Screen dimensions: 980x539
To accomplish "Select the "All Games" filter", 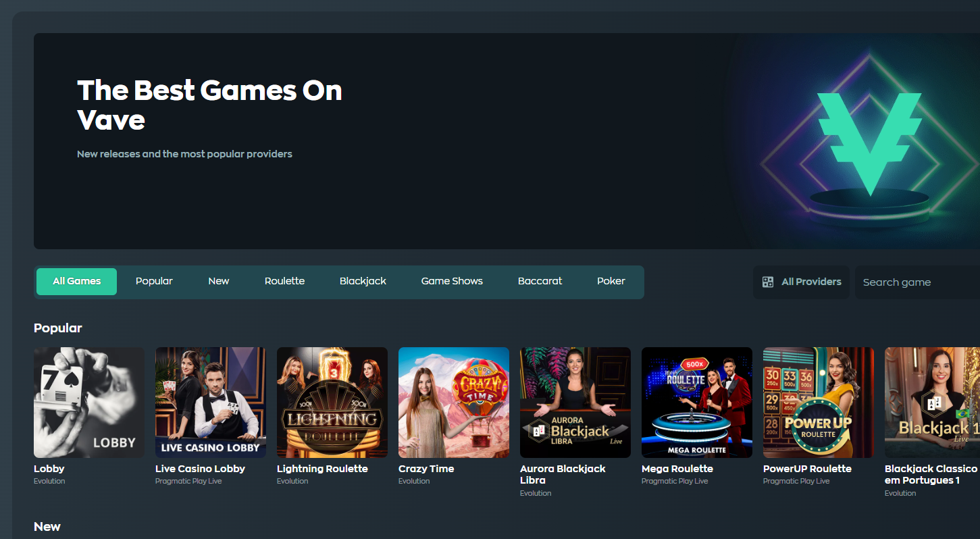I will click(x=76, y=281).
